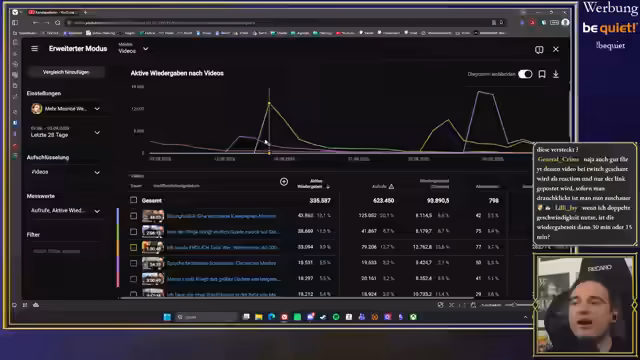
Task: Click the warning triangle beside Aufrufe
Action: click(x=391, y=186)
